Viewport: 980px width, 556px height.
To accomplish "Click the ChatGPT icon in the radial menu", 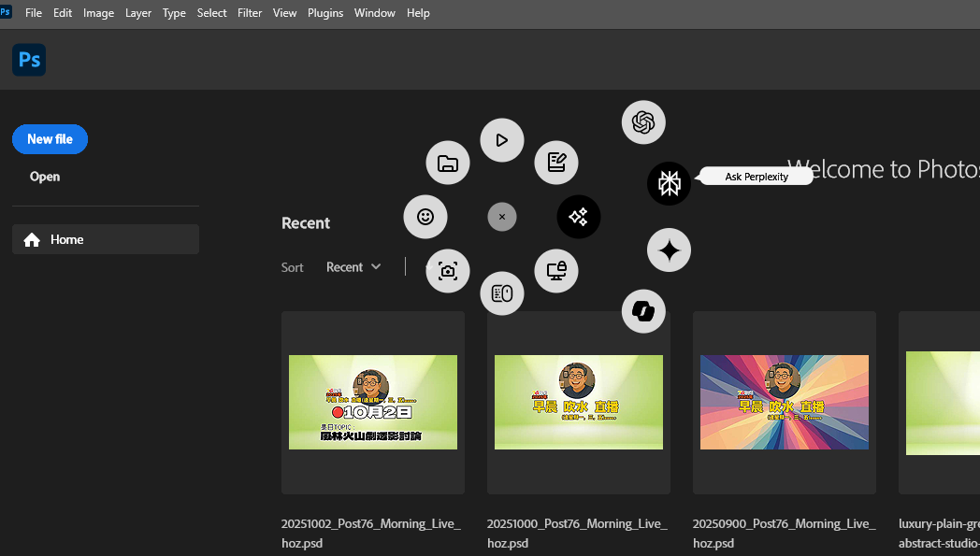I will pos(643,122).
